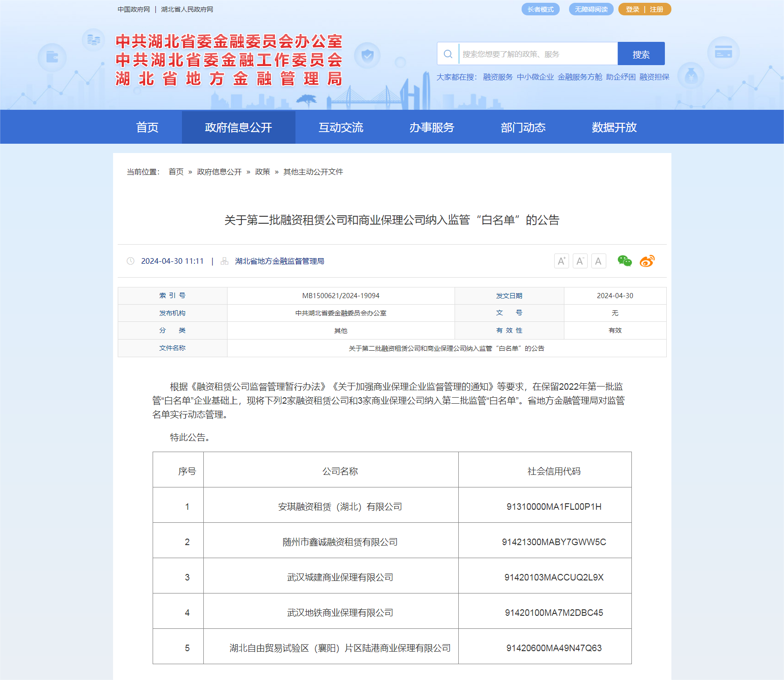This screenshot has height=680, width=784.
Task: Decrease font size with A- icon
Action: point(580,261)
